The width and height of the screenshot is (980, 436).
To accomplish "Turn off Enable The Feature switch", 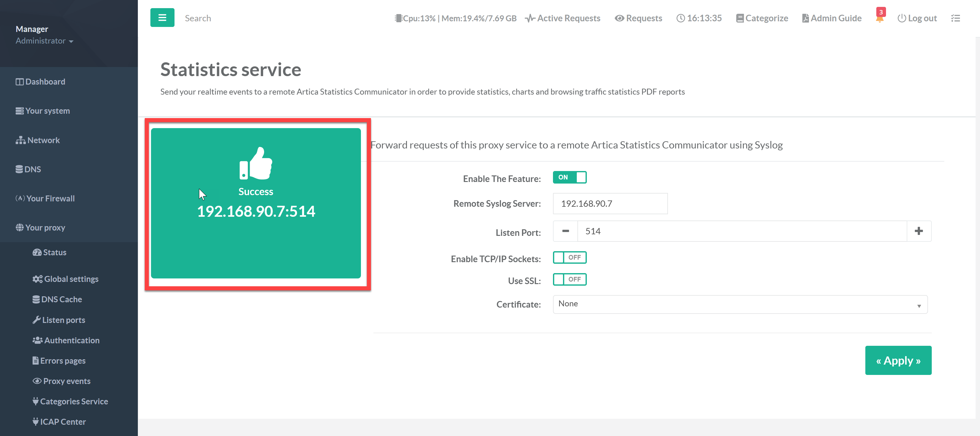I will 570,177.
